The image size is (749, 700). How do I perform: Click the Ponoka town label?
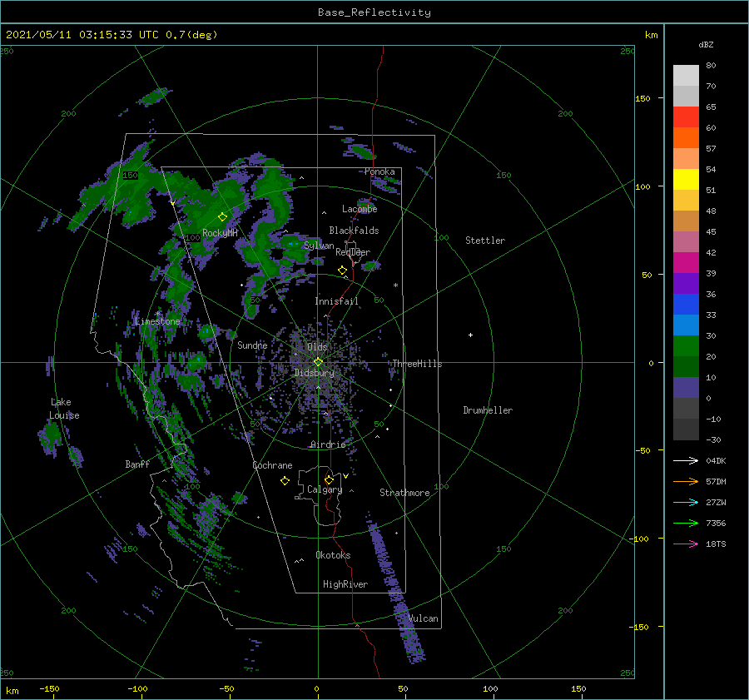(379, 171)
